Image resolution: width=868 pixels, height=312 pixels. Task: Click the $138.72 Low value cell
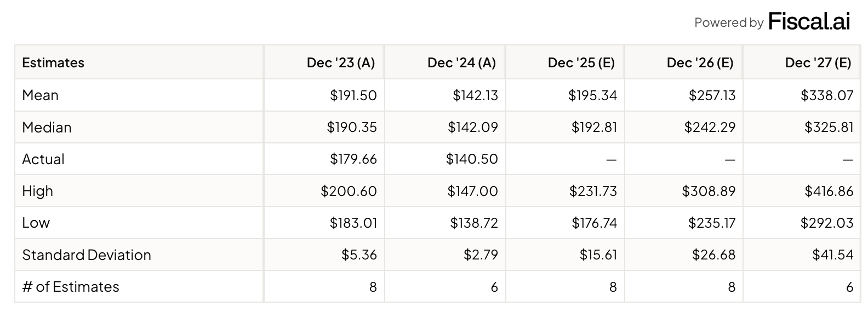click(x=474, y=223)
